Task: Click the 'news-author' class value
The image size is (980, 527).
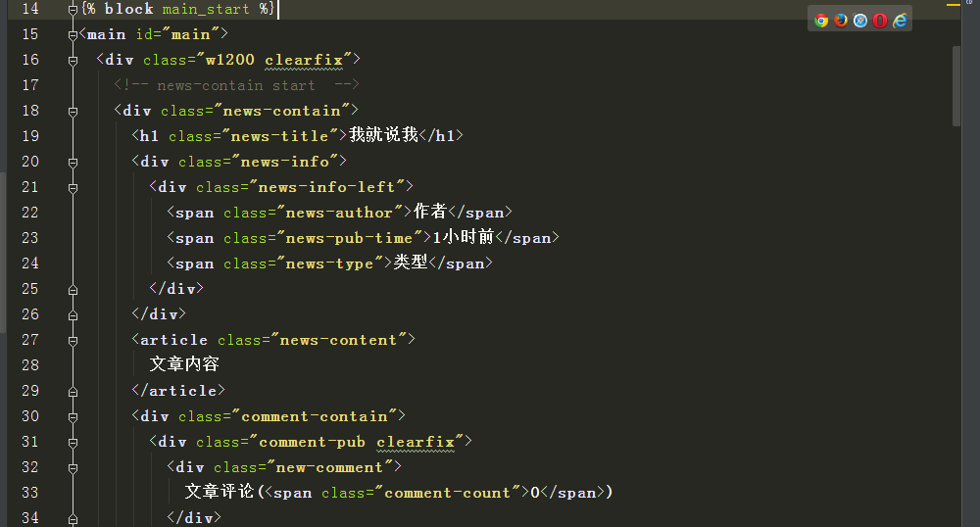Action: coord(339,213)
